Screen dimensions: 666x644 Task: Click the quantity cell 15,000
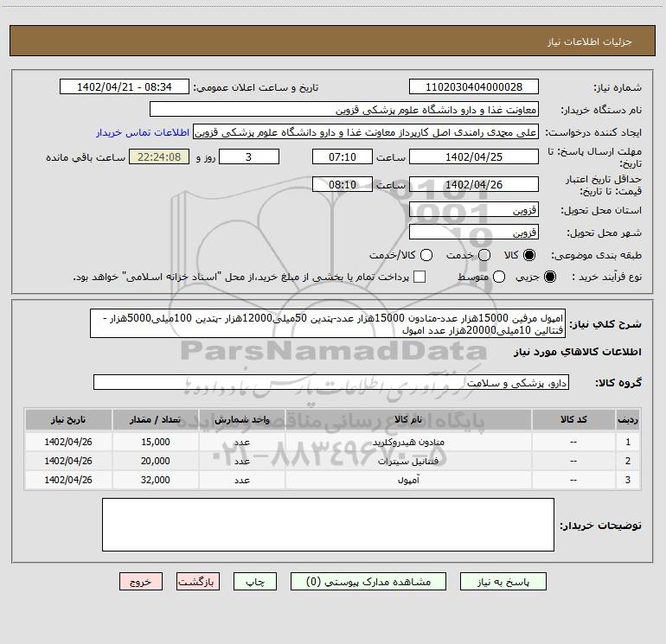coord(155,442)
